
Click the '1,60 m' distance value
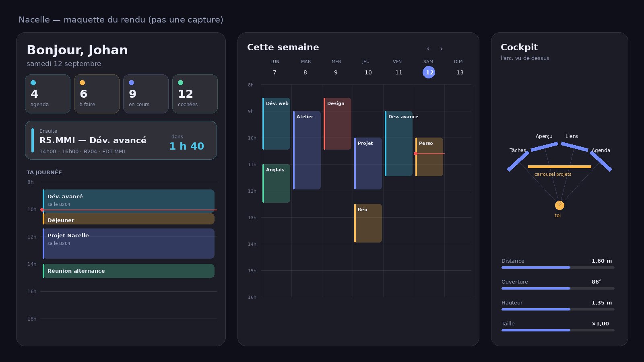[602, 261]
